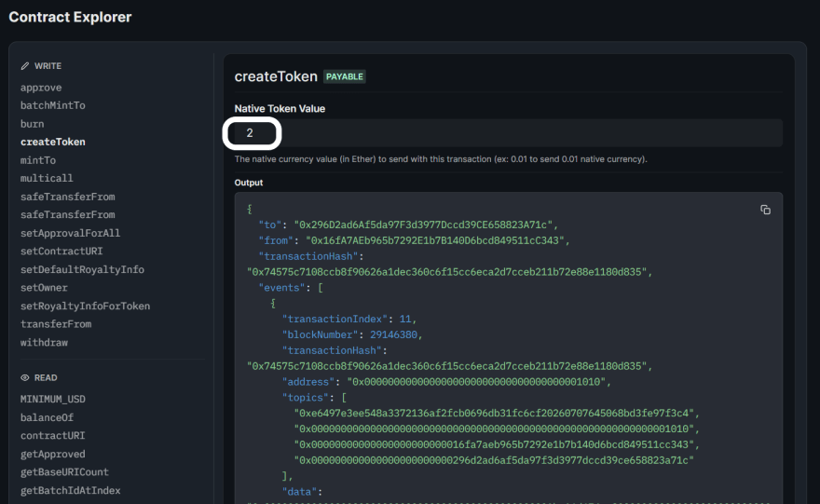Image resolution: width=820 pixels, height=504 pixels.
Task: Copy the output JSON with the copy icon
Action: click(x=765, y=210)
